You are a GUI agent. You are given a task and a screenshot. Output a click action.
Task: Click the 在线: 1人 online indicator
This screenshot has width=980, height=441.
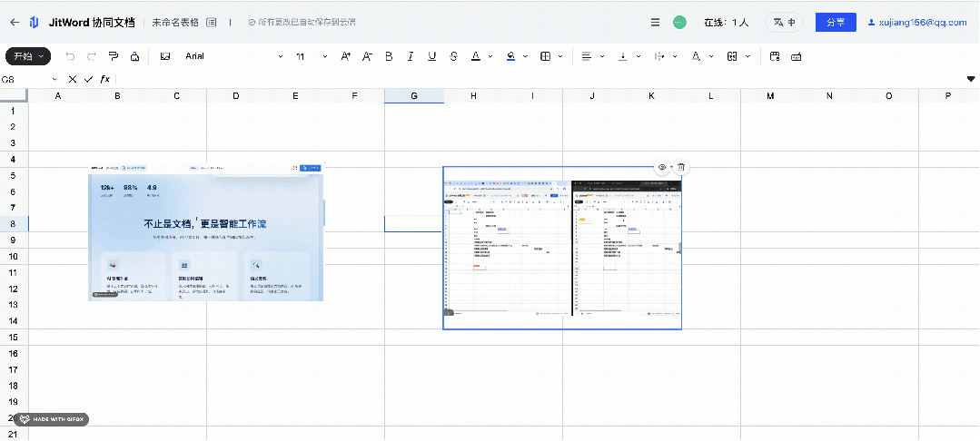click(727, 23)
